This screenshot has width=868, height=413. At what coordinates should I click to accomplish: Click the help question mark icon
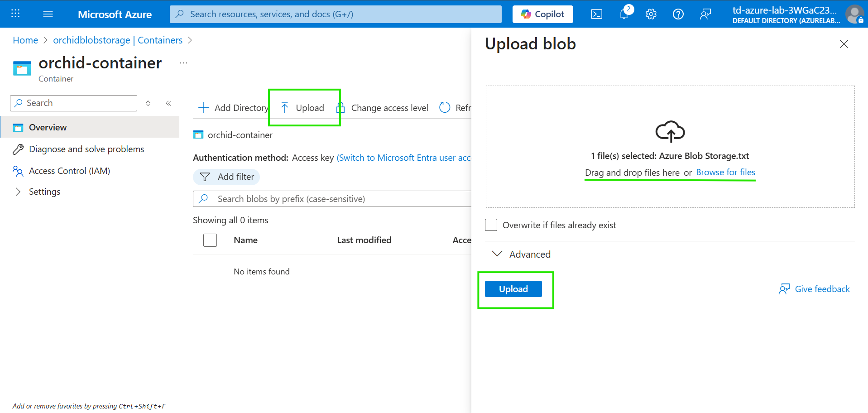point(678,14)
